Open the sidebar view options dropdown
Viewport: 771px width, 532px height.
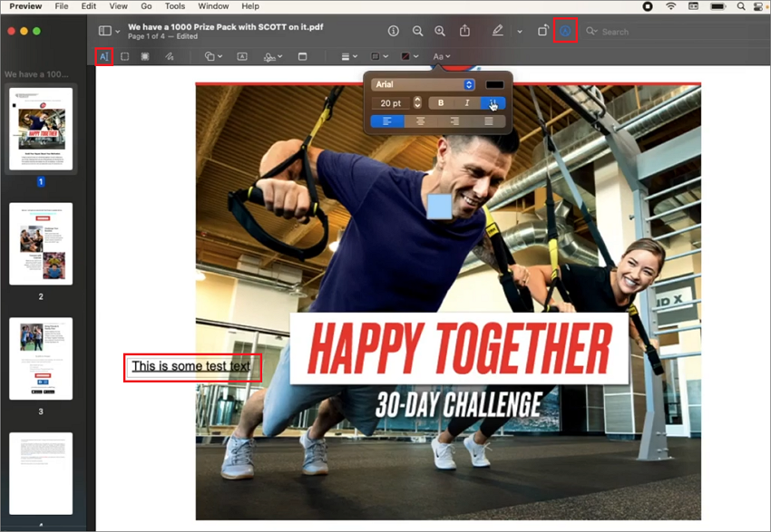coord(118,31)
